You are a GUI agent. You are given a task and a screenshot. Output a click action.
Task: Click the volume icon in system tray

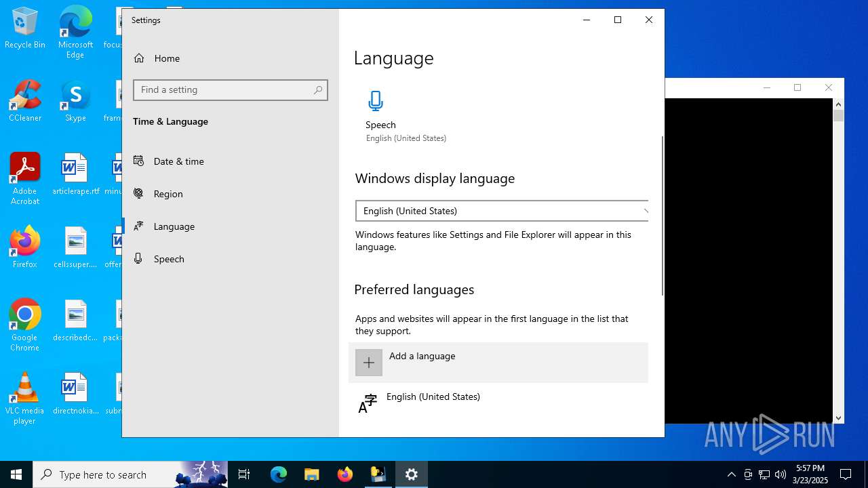point(781,474)
